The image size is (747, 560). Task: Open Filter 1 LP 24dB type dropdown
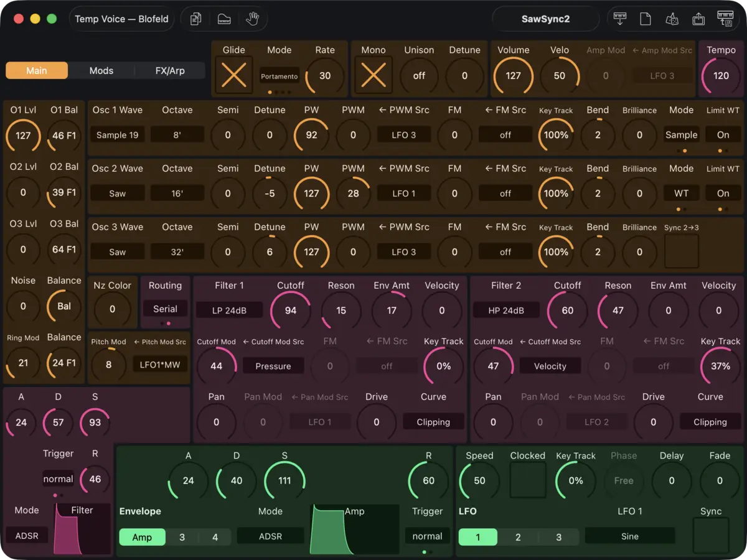click(x=229, y=310)
